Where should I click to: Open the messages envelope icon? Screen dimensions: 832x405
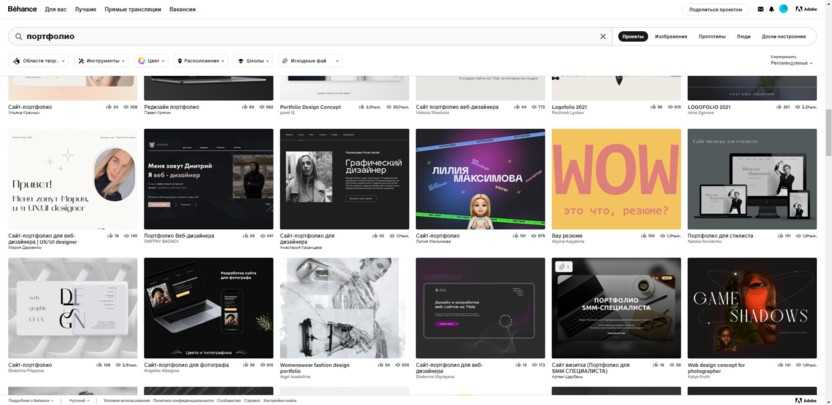(x=759, y=9)
